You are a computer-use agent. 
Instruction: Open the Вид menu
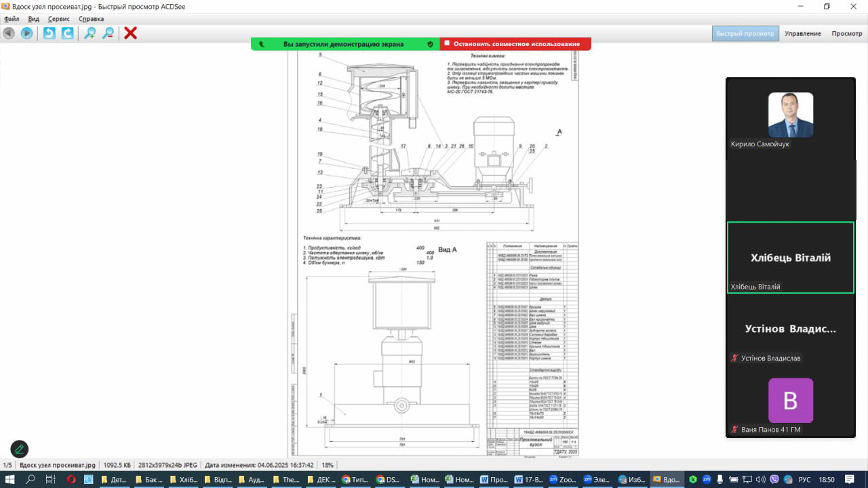pos(34,19)
